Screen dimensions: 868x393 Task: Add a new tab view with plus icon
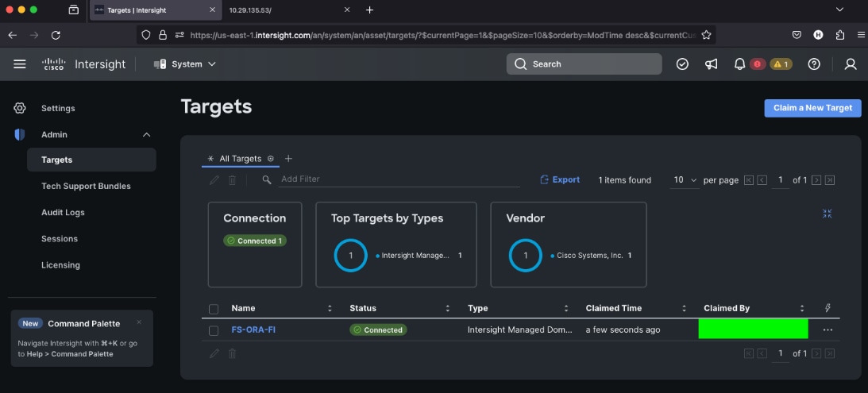(x=288, y=159)
